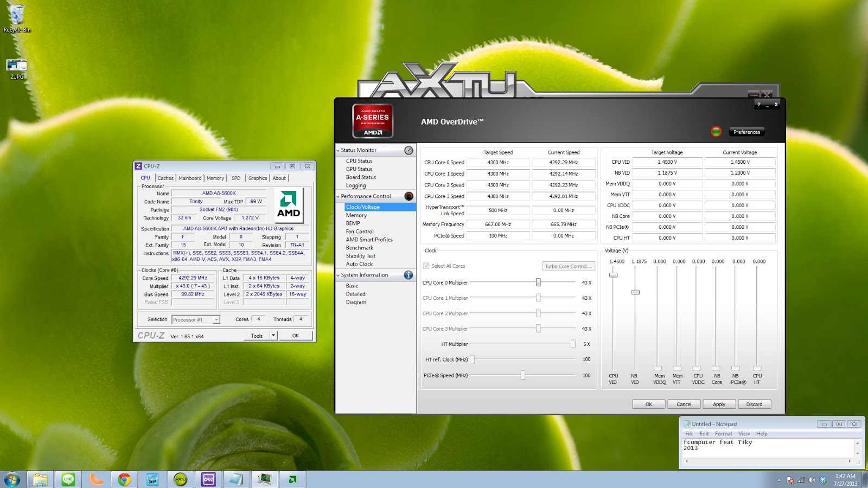Viewport: 868px width, 488px height.
Task: Open the CPU-Z Tools dropdown arrow
Action: click(273, 336)
